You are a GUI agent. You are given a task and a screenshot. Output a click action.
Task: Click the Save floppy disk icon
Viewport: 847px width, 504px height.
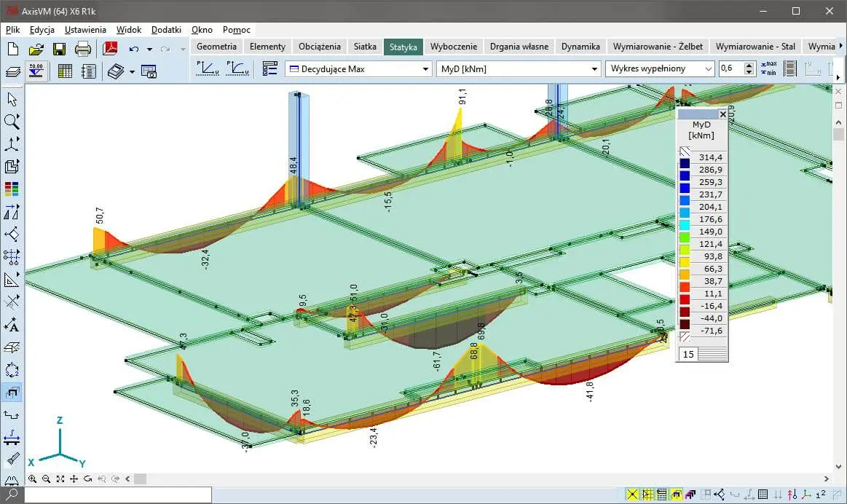point(60,49)
